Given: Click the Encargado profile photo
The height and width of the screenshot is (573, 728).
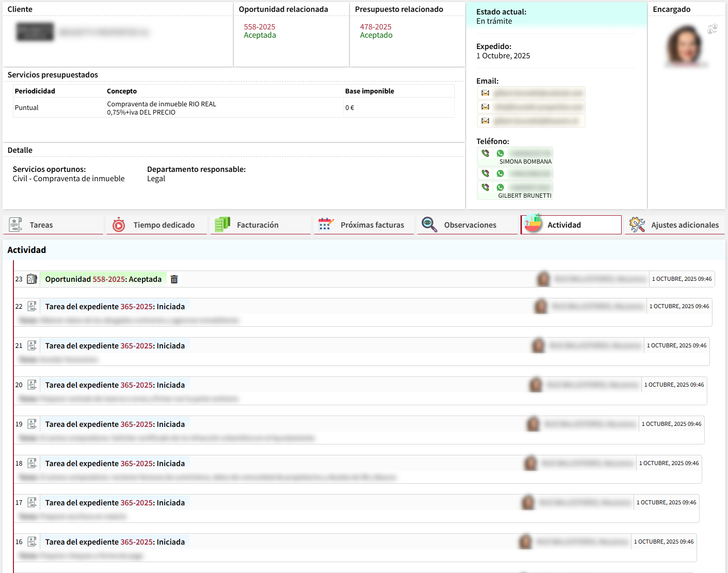Looking at the screenshot, I should click(x=684, y=45).
